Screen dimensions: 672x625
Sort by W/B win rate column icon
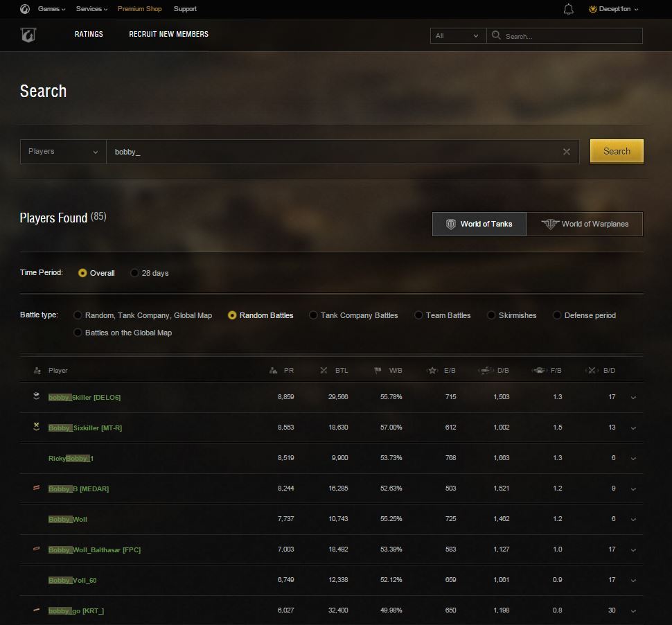[x=378, y=371]
